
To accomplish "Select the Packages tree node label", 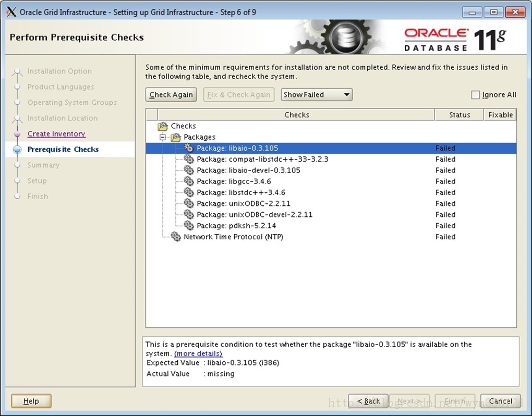I will click(199, 137).
